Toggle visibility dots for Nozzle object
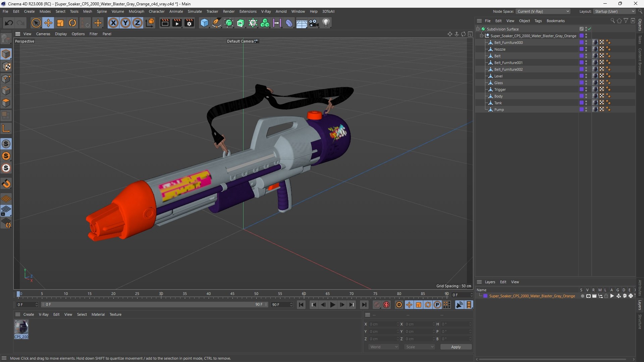644x362 pixels. (586, 49)
